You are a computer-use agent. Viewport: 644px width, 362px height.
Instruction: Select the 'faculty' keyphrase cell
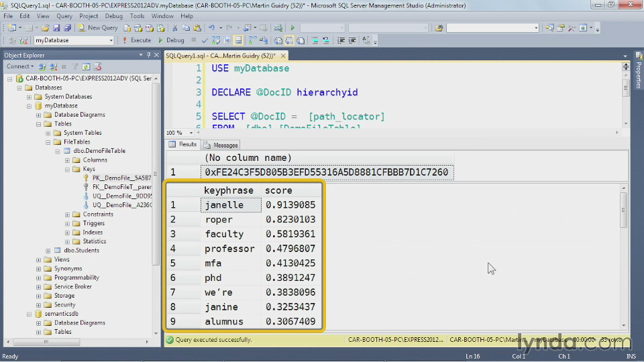coord(231,234)
